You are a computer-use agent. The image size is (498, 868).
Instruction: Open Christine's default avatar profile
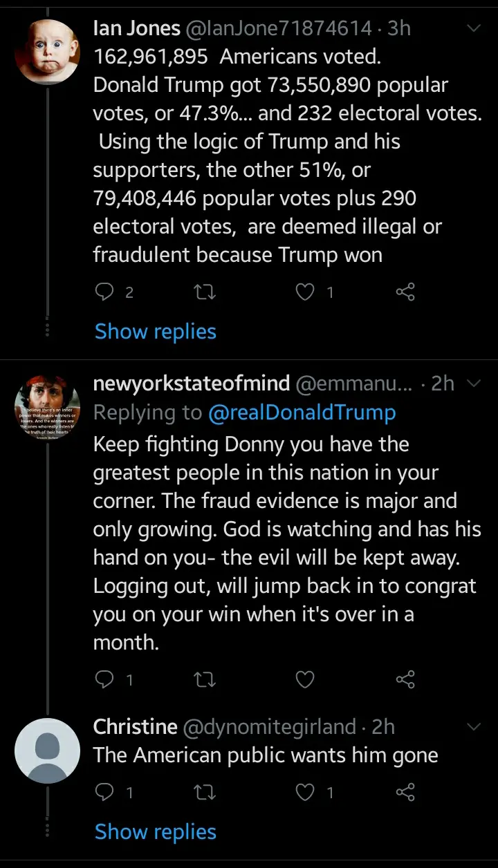47,751
